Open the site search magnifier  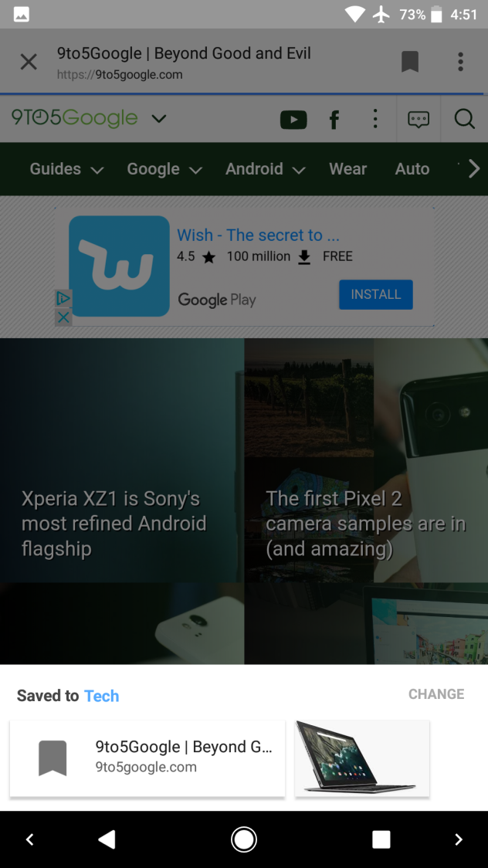464,118
